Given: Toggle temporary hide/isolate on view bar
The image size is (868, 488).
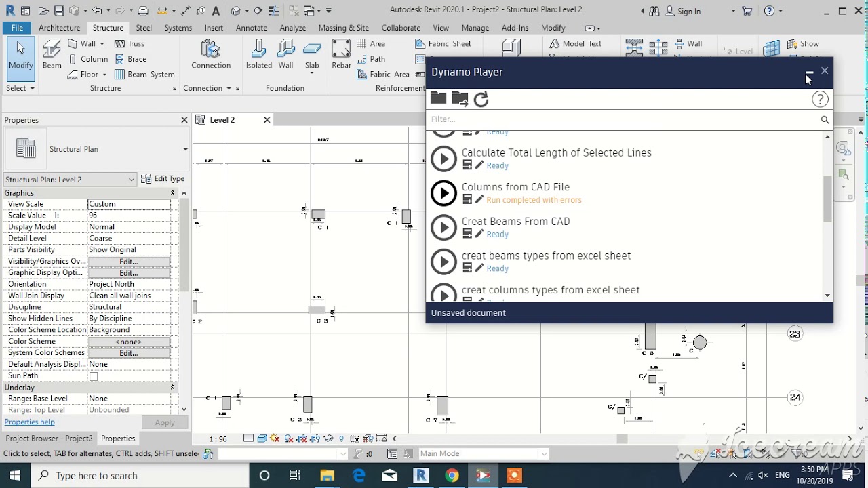Looking at the screenshot, I should pos(329,439).
